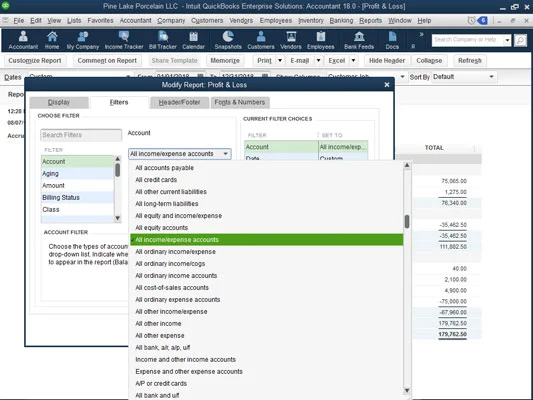Open the Calendar toolbar icon
533x400 pixels.
tap(193, 40)
